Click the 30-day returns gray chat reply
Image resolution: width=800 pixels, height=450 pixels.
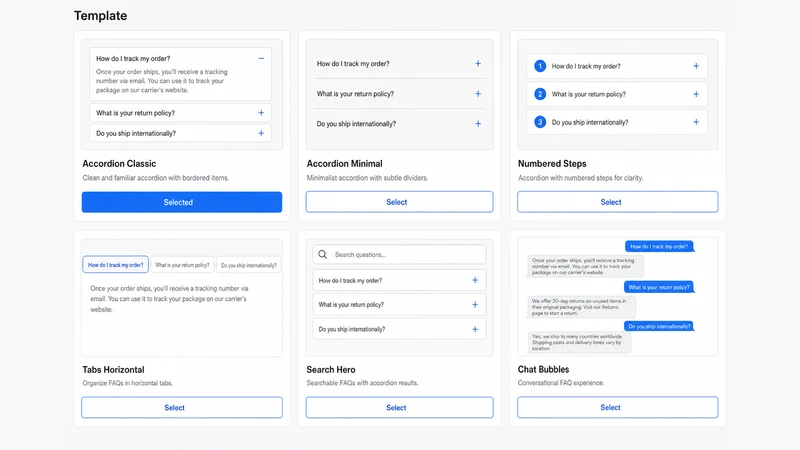pos(581,307)
